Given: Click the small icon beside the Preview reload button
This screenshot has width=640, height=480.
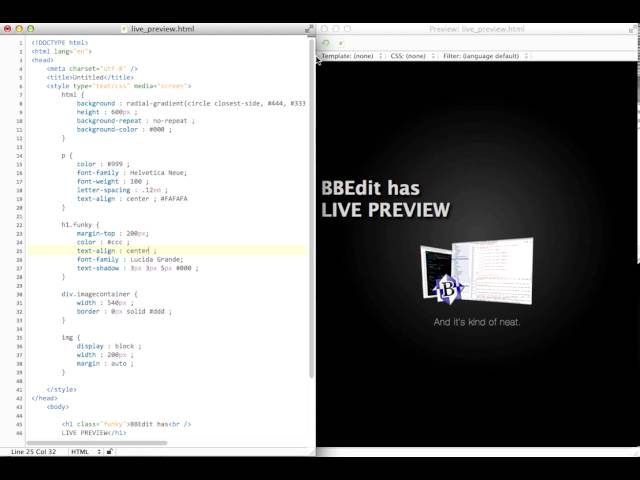Looking at the screenshot, I should tap(340, 43).
